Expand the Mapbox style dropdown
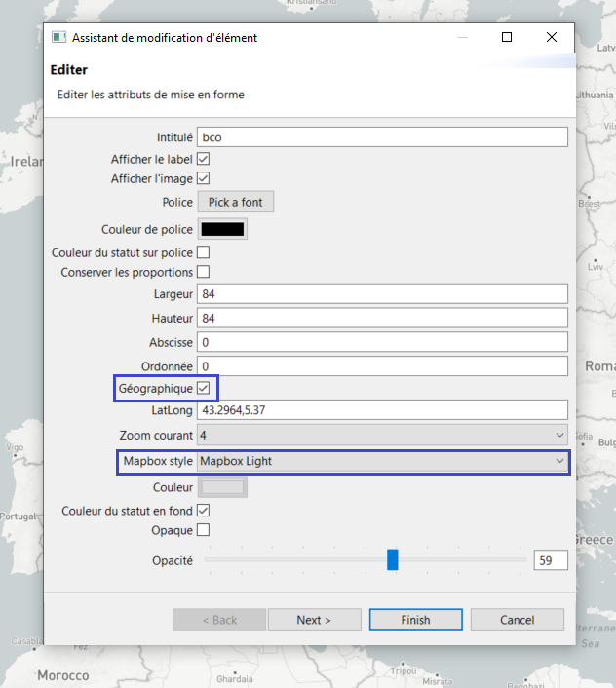This screenshot has width=616, height=688. point(382,461)
